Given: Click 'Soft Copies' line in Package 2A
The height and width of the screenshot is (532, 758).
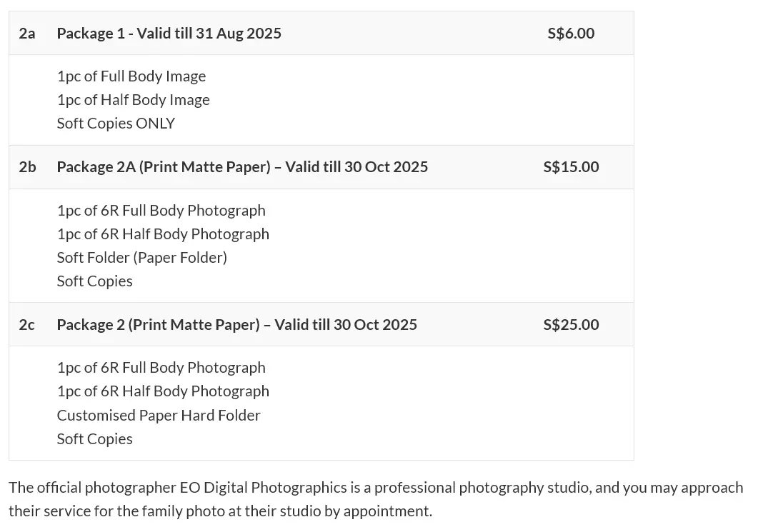Looking at the screenshot, I should [x=95, y=281].
